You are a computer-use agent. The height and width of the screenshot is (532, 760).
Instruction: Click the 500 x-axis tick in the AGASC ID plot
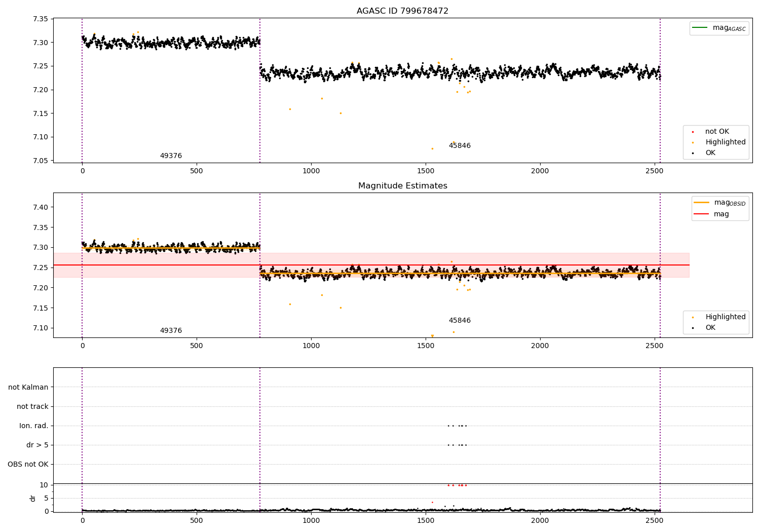coord(197,171)
